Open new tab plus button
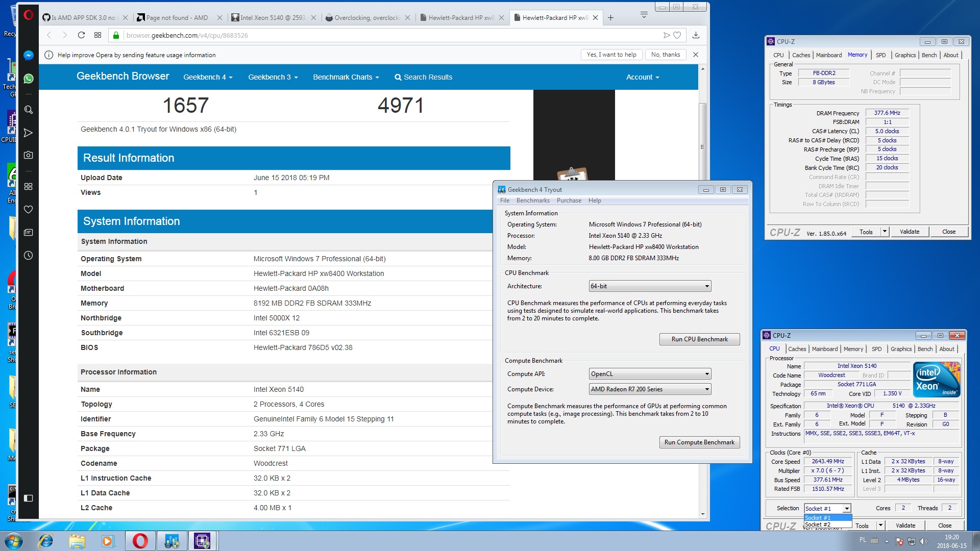Screen dimensions: 980x551 pos(610,17)
